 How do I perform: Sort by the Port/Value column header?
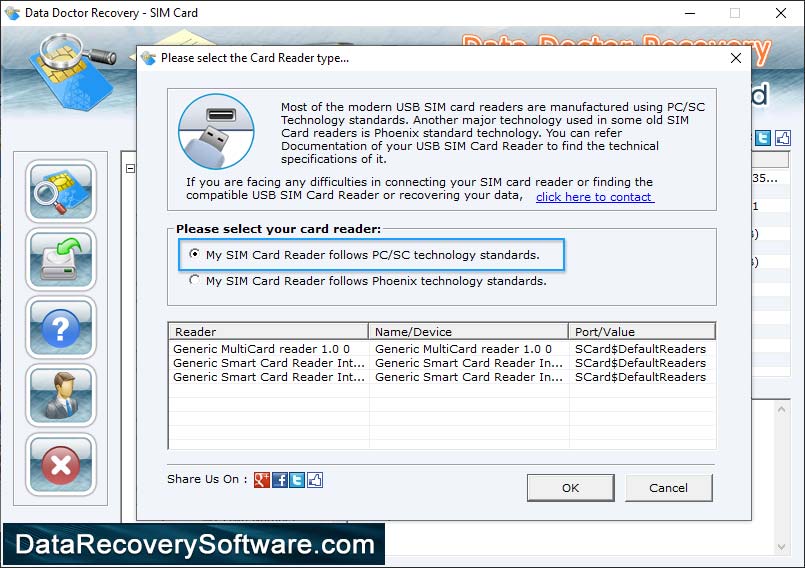tap(642, 331)
